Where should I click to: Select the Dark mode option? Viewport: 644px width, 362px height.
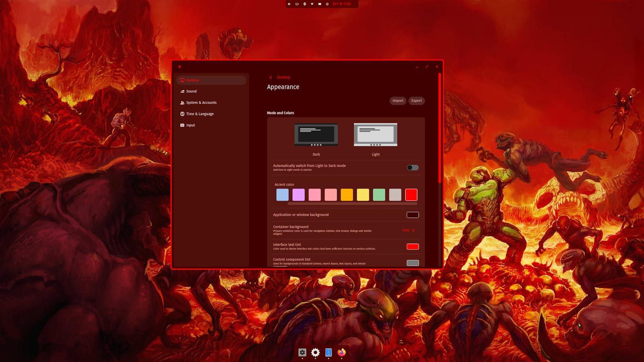click(316, 135)
